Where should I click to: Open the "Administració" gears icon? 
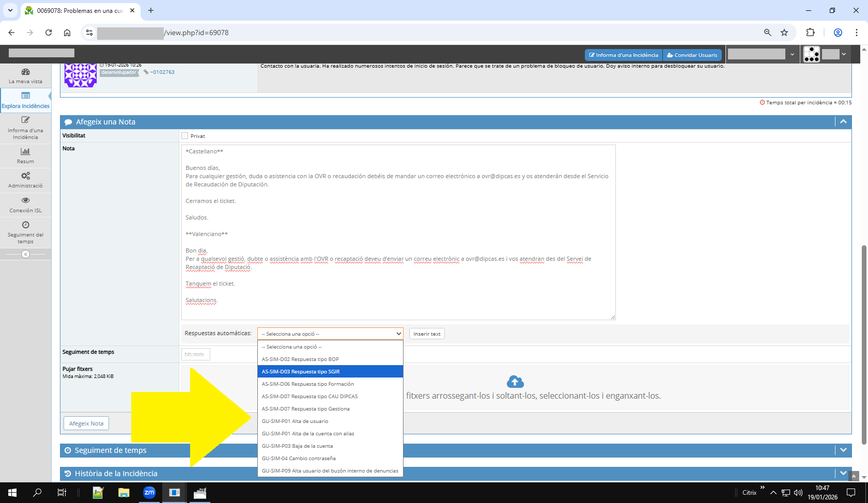coord(25,176)
